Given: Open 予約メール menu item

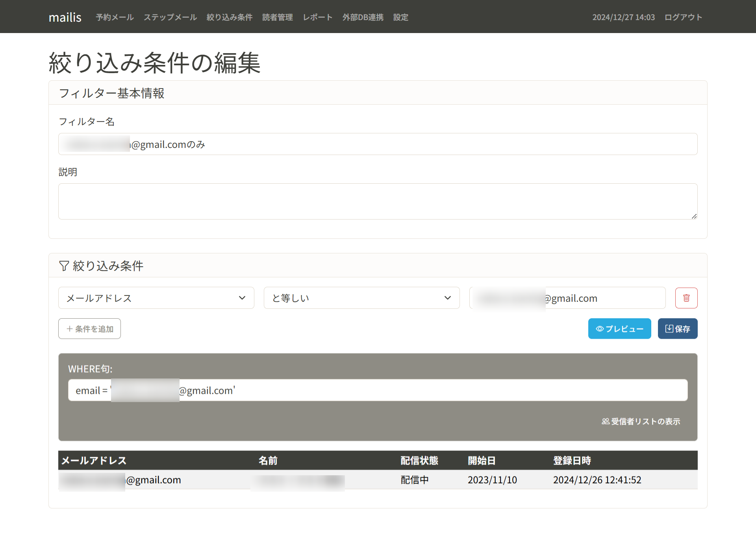Looking at the screenshot, I should 115,17.
